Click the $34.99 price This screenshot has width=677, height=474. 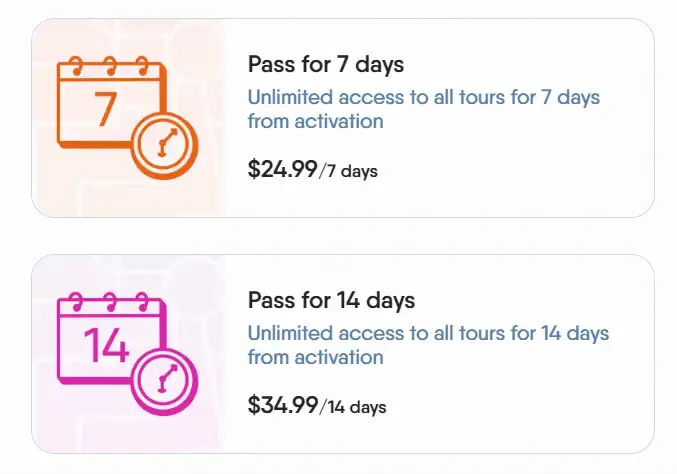pyautogui.click(x=281, y=405)
